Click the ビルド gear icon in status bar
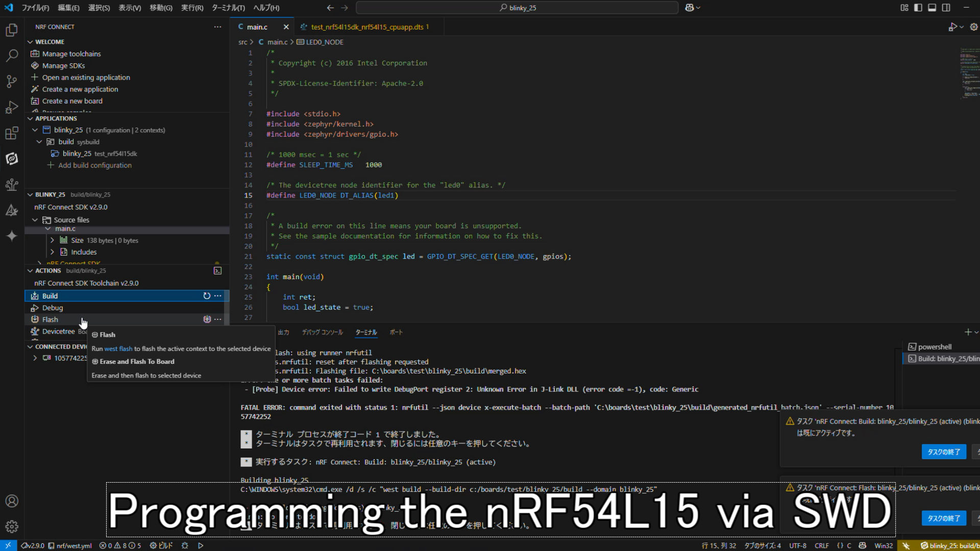The image size is (980, 551). click(x=154, y=545)
